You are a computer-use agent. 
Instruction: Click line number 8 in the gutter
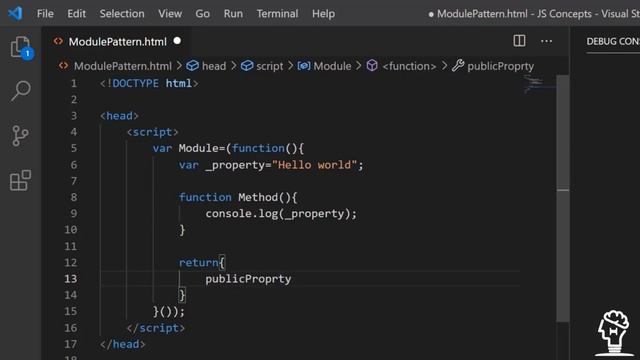pyautogui.click(x=73, y=197)
